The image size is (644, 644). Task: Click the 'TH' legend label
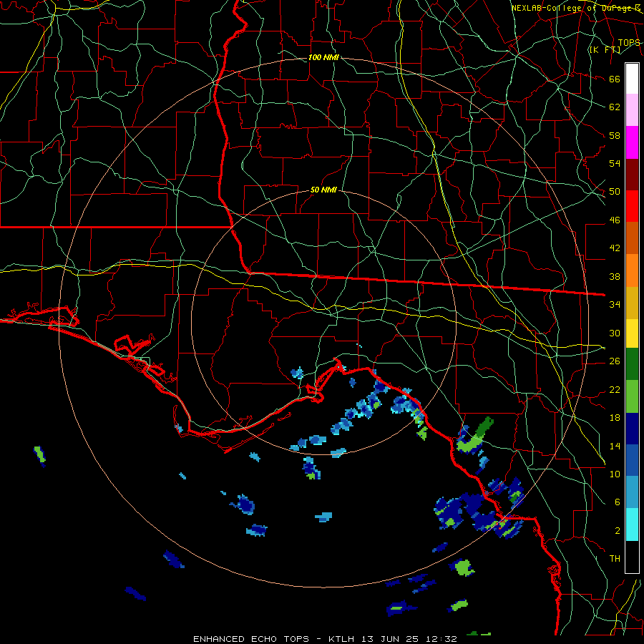(615, 559)
